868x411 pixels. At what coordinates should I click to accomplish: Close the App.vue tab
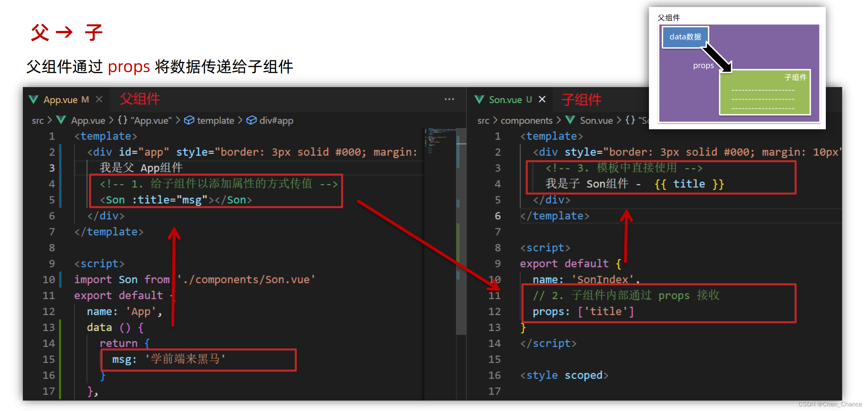coord(99,99)
